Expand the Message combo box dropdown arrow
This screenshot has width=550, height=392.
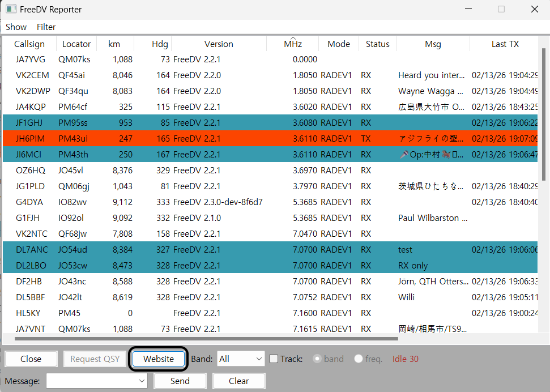click(x=142, y=381)
